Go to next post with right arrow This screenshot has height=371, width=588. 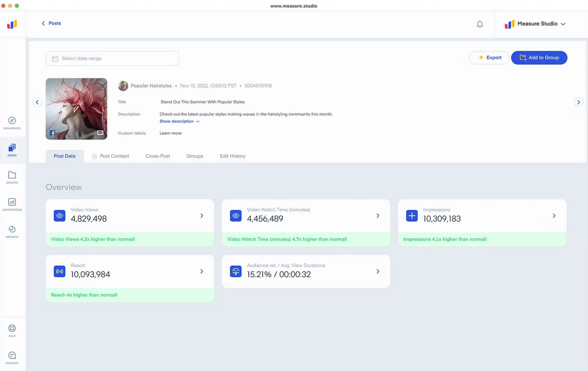tap(578, 102)
